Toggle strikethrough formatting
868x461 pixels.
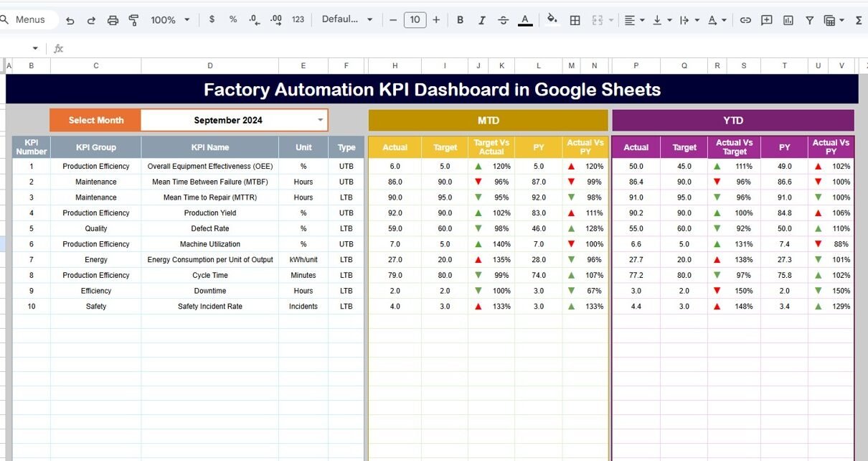(x=503, y=20)
